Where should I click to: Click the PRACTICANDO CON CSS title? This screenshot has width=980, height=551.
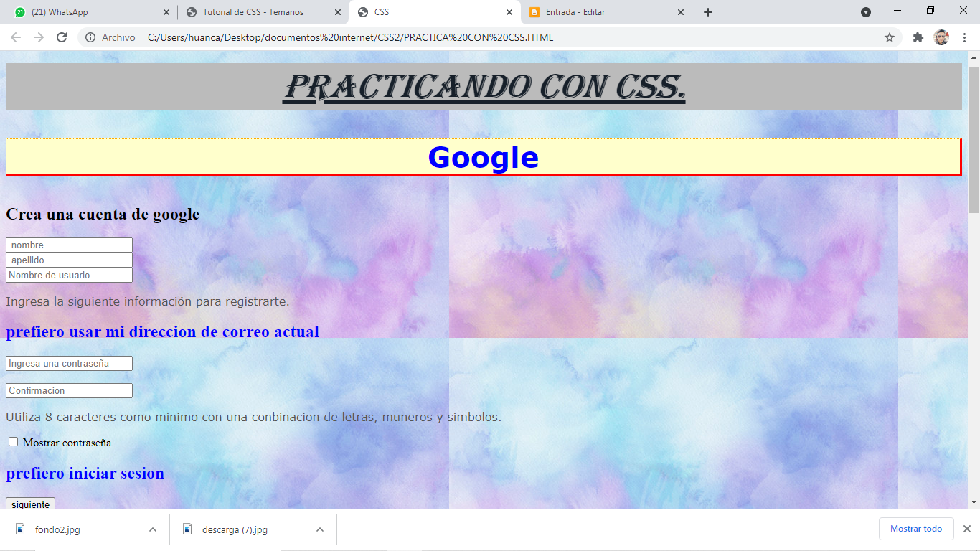click(x=484, y=87)
